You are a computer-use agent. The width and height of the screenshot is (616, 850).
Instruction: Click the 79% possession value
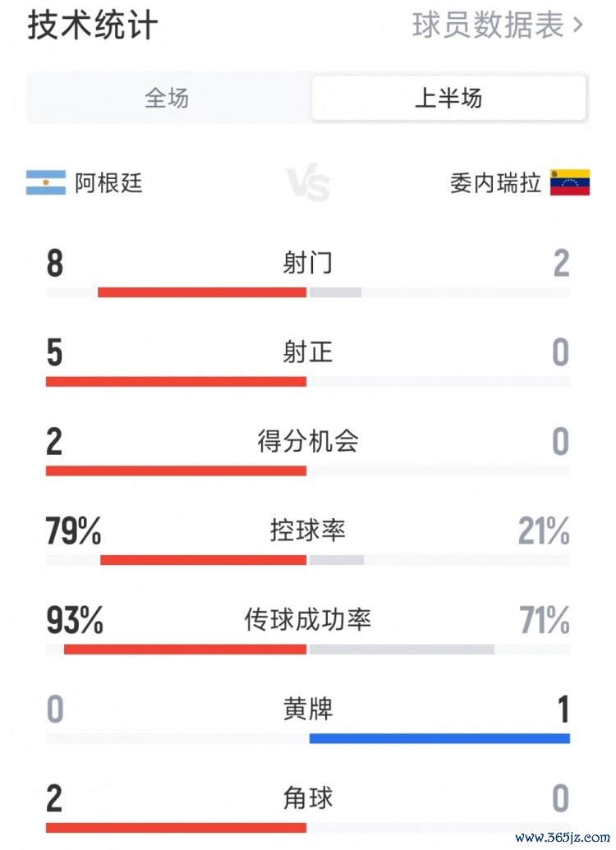coord(73,531)
